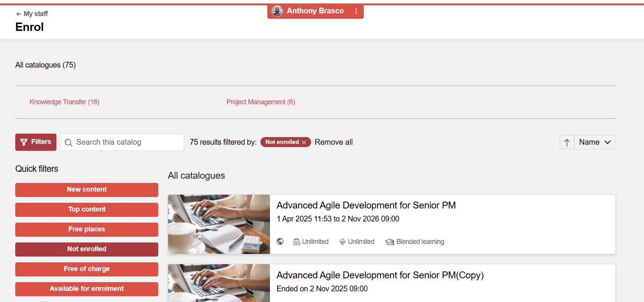Open Anthony Brasco's three-dot options menu
The height and width of the screenshot is (302, 644).
point(356,11)
